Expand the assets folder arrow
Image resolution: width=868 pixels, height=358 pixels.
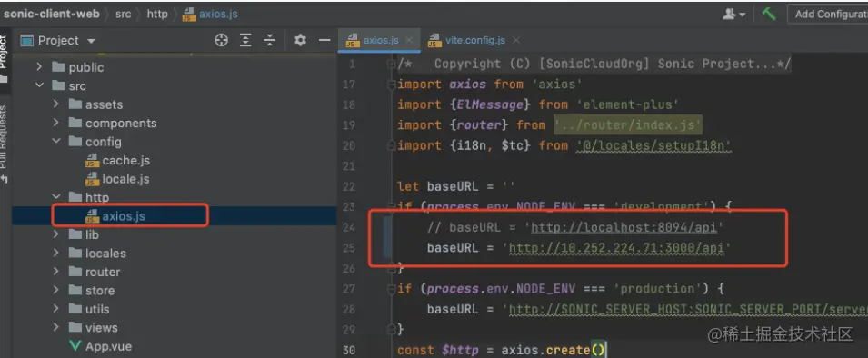(x=56, y=104)
